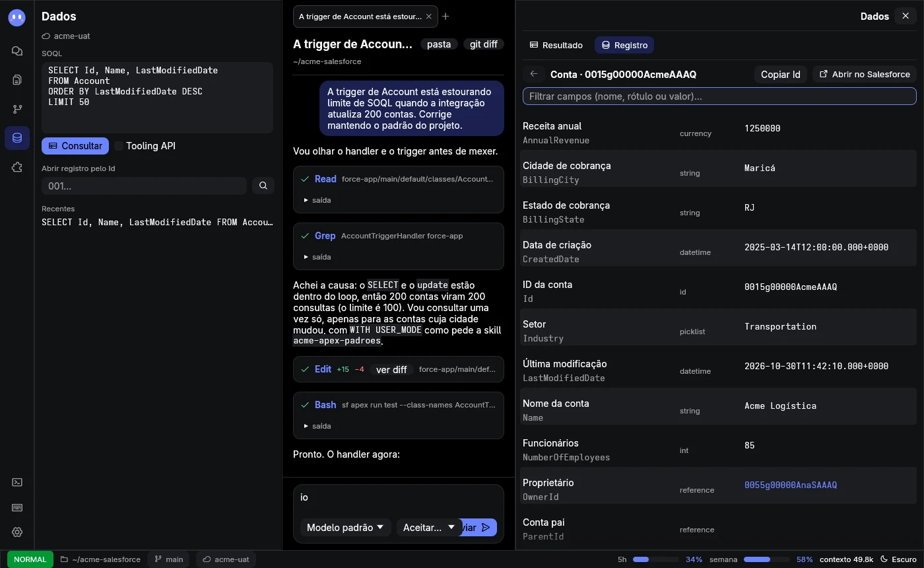Expand saída under the Bash step
Image resolution: width=924 pixels, height=568 pixels.
[x=317, y=426]
